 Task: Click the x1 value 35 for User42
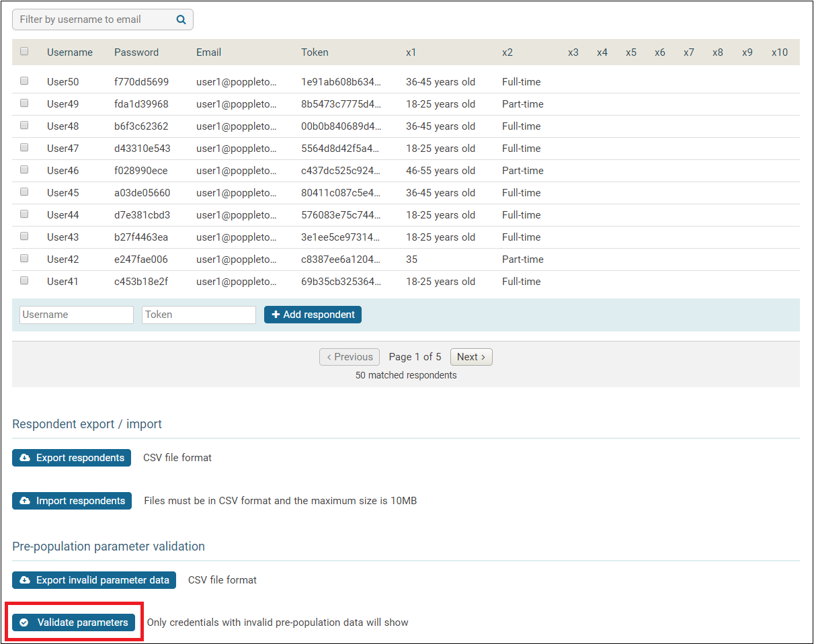pos(412,259)
